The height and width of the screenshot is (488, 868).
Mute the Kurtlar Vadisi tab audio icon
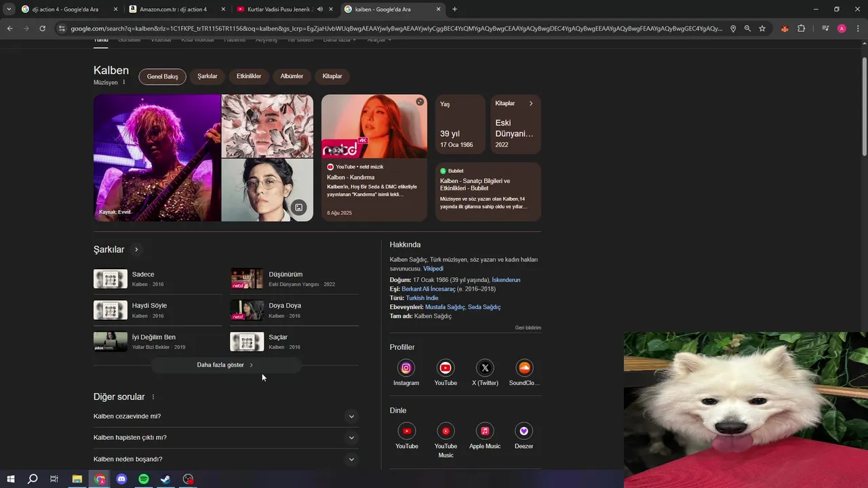319,9
